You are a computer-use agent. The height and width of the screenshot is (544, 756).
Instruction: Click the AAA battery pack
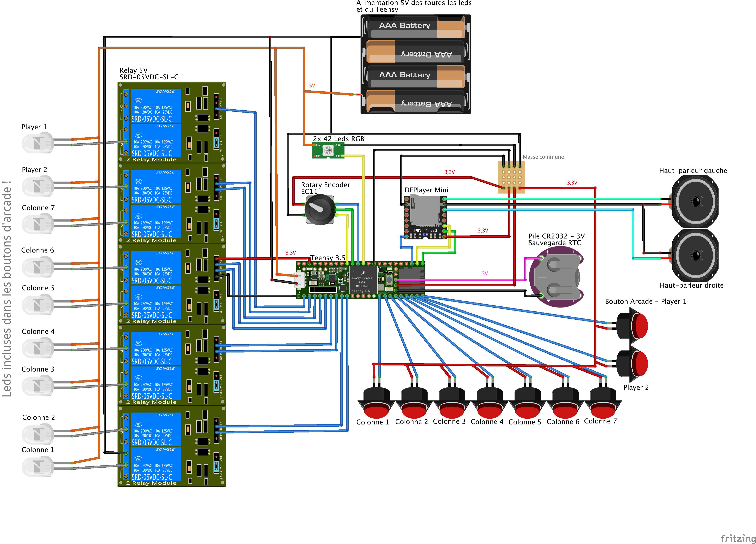click(x=415, y=64)
